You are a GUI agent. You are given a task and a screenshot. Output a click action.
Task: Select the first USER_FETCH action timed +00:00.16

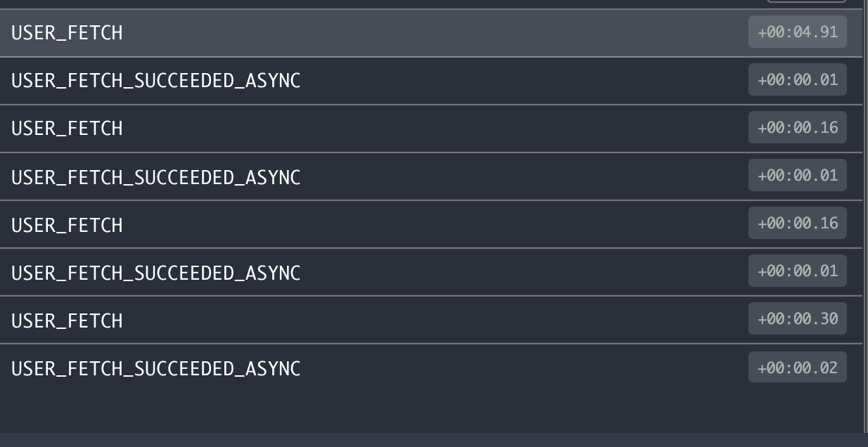430,129
